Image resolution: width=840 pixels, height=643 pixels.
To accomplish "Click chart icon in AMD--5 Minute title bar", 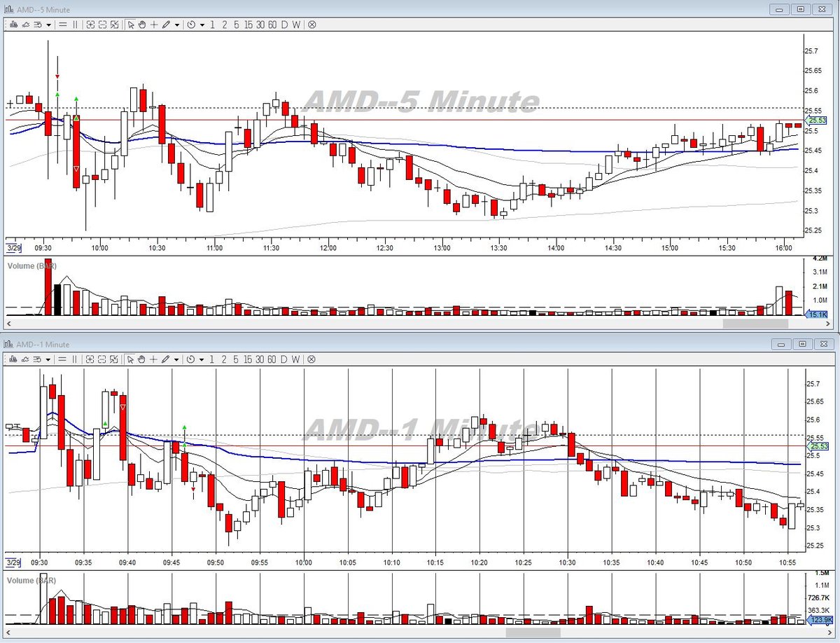I will [9, 9].
